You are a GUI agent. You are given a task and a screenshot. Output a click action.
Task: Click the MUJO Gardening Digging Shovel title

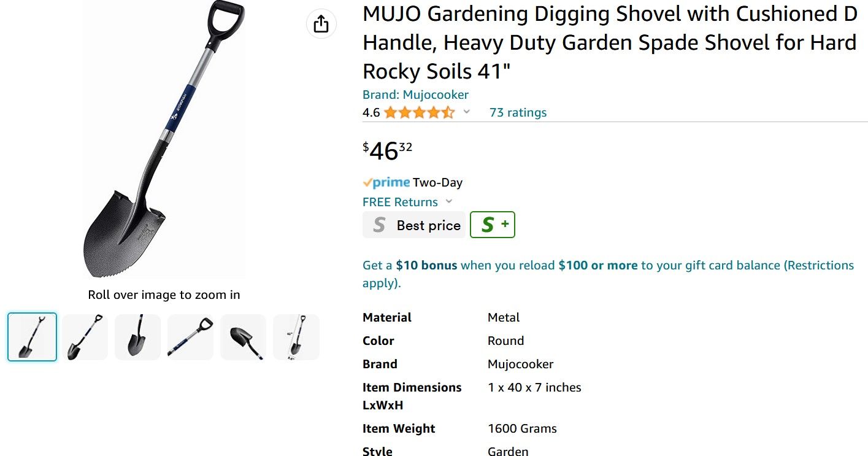coord(609,43)
